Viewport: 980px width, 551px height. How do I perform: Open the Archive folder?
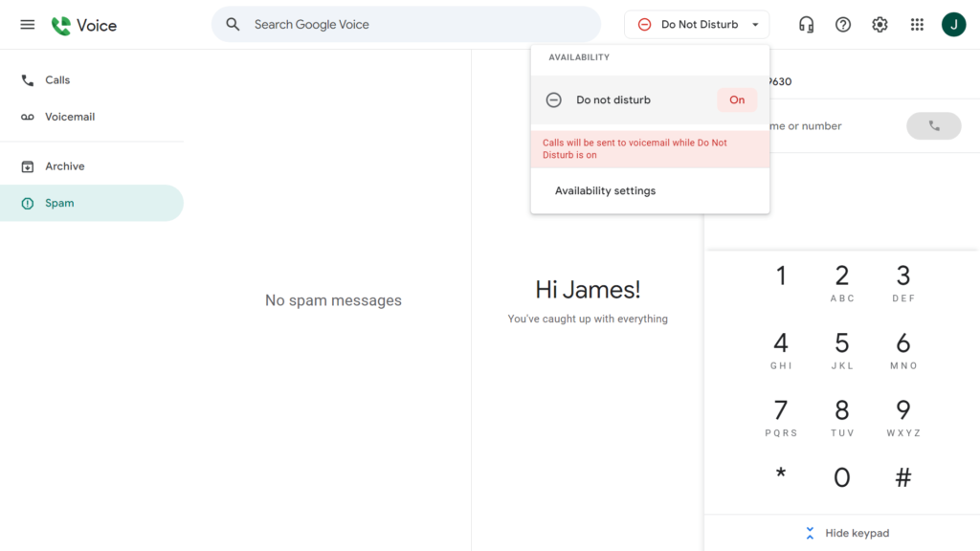(x=65, y=165)
